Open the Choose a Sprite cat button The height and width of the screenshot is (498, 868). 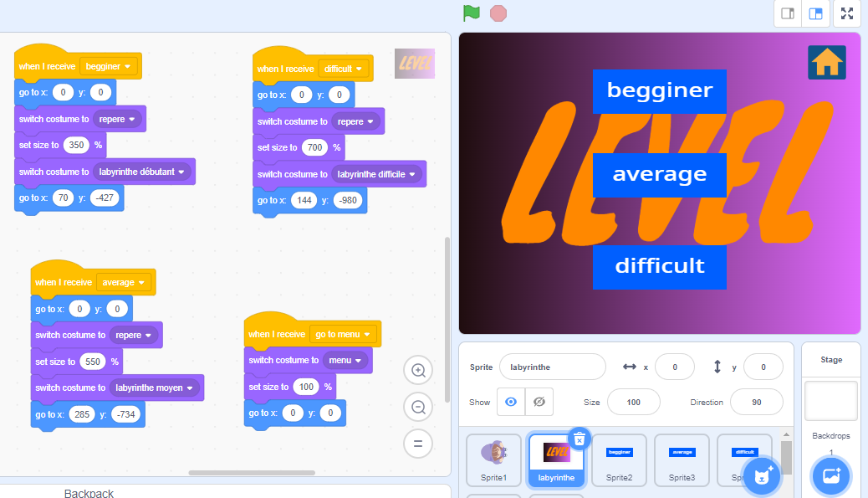click(763, 476)
